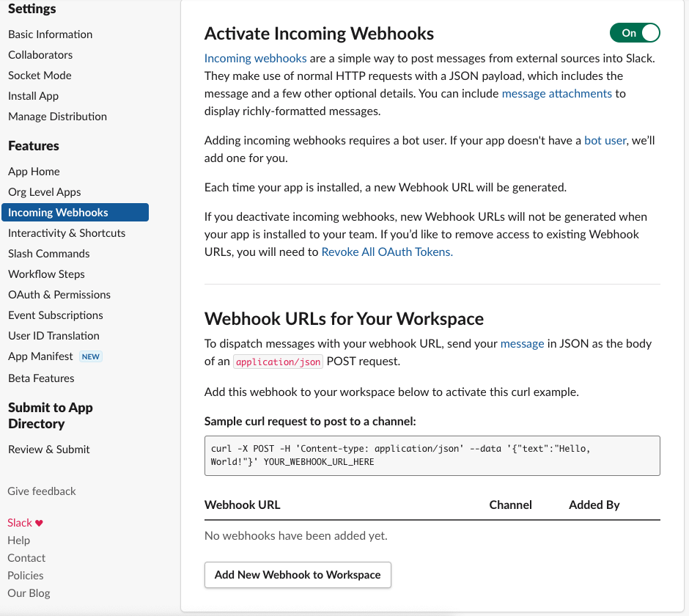Open Review & Submit page
Screen dimensions: 689x616
(49, 450)
